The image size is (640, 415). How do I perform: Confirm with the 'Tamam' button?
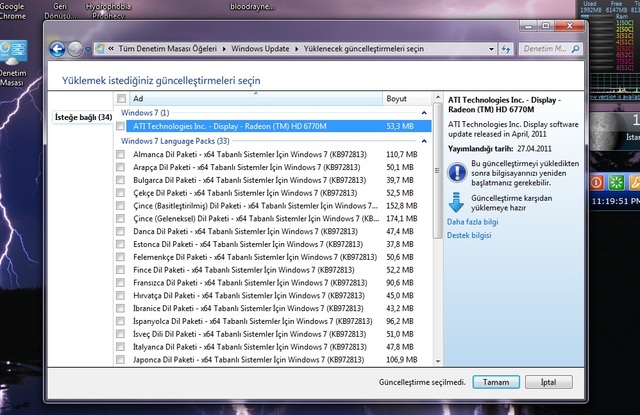pos(496,382)
